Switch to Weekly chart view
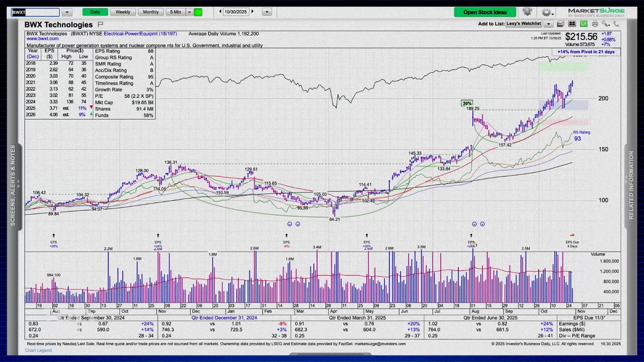 122,12
